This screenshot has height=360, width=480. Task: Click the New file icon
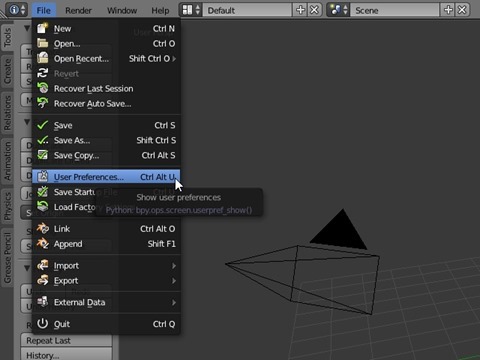click(42, 28)
